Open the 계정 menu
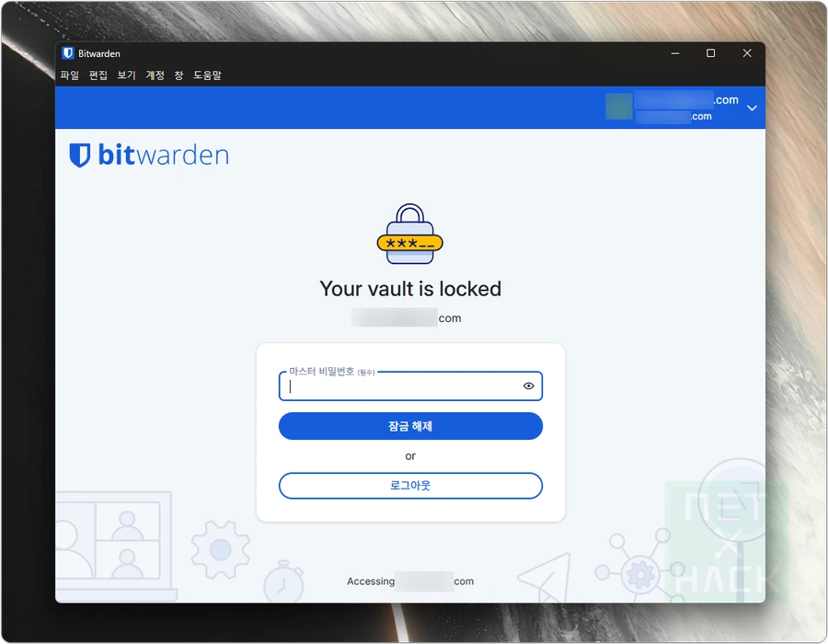 [155, 75]
